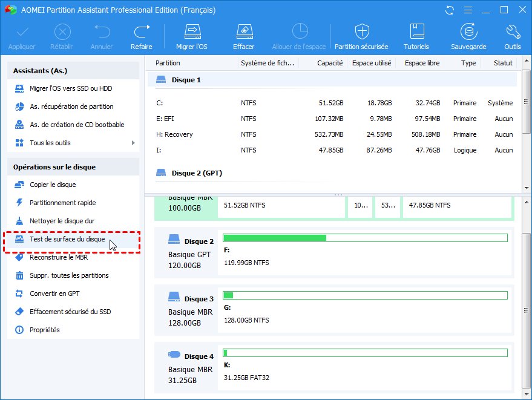The image size is (532, 400).
Task: Open disk Propriétés
Action: [73, 330]
